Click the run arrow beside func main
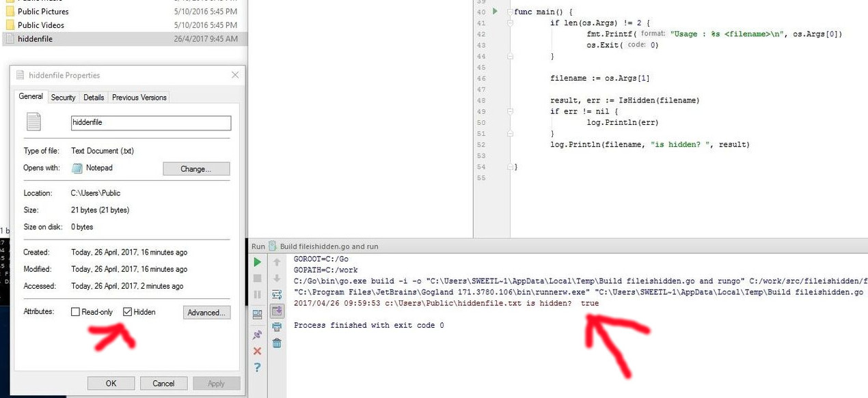The height and width of the screenshot is (398, 868). pos(493,12)
